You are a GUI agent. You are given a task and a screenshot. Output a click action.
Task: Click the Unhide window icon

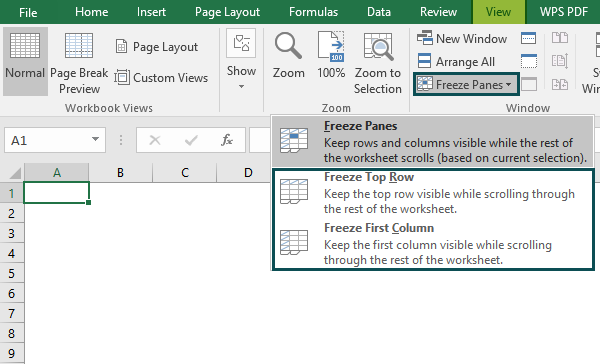point(529,84)
